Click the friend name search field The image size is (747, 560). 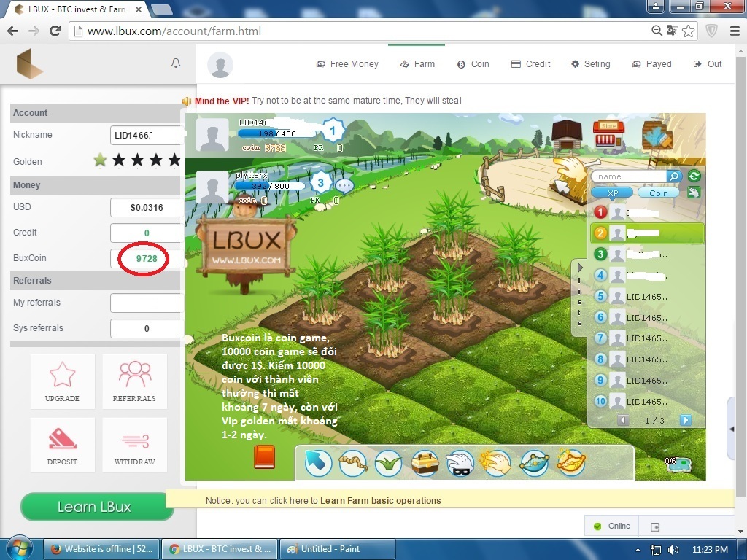pos(629,176)
